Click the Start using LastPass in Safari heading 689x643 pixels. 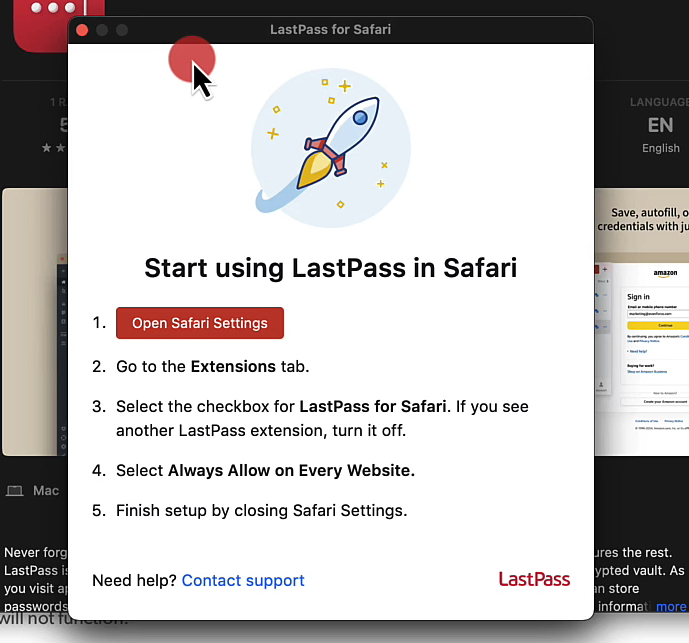tap(330, 268)
